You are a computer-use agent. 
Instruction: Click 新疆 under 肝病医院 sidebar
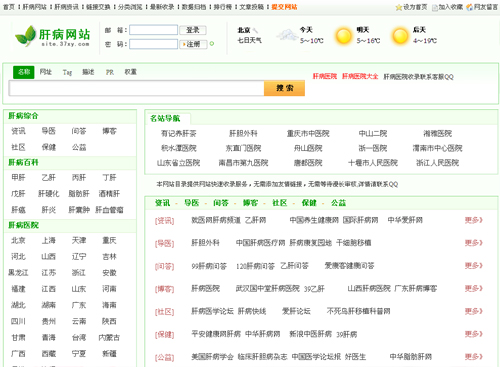tap(109, 354)
